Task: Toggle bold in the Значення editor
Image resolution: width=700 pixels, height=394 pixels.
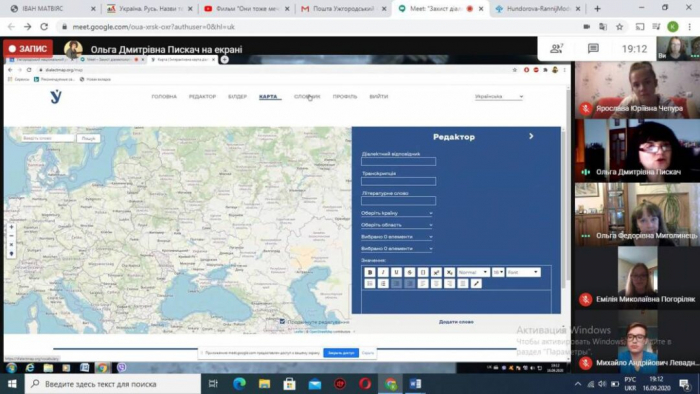Action: tap(370, 272)
